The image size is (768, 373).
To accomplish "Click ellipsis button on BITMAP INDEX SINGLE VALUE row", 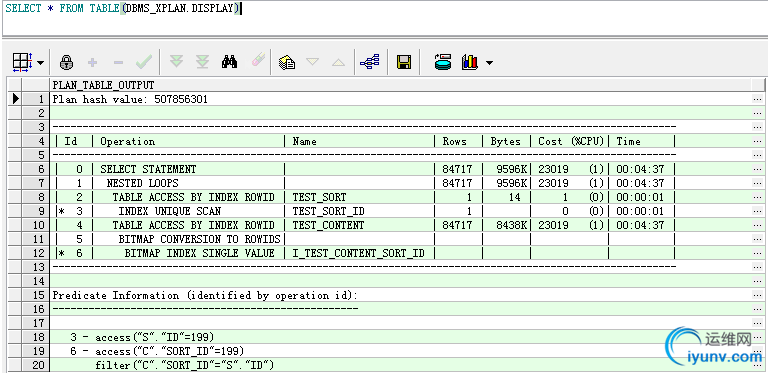I will click(x=757, y=253).
